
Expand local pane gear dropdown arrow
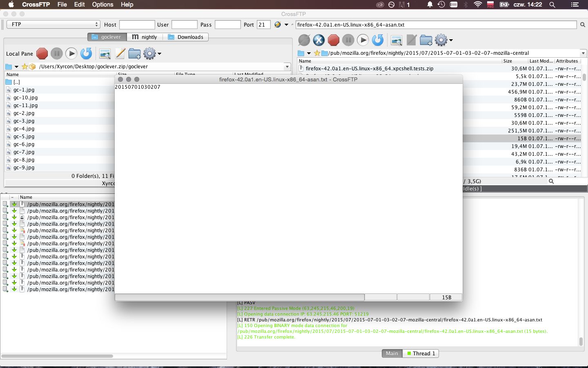tap(160, 54)
